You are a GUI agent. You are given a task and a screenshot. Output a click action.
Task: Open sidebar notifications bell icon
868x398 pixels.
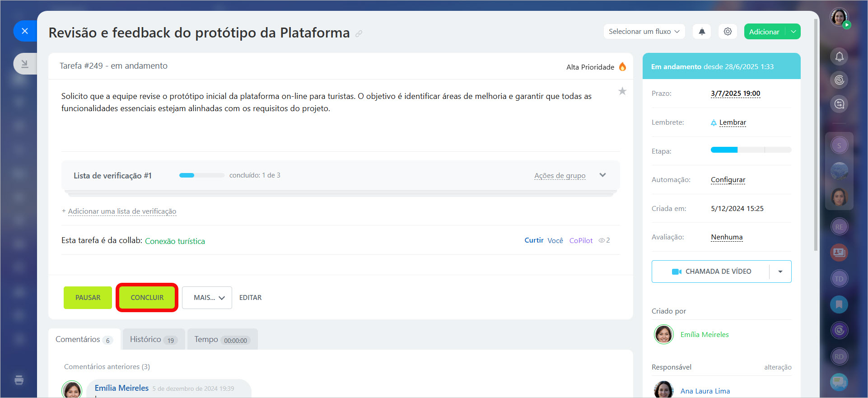[839, 56]
